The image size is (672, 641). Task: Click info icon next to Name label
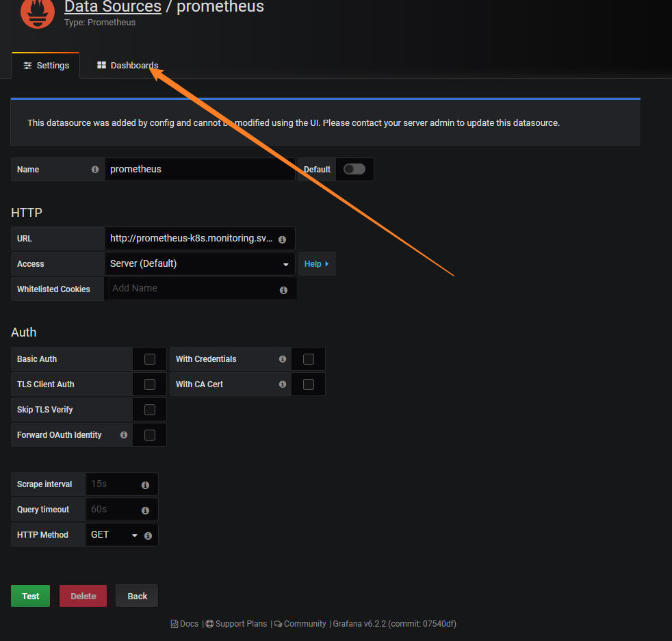point(95,170)
